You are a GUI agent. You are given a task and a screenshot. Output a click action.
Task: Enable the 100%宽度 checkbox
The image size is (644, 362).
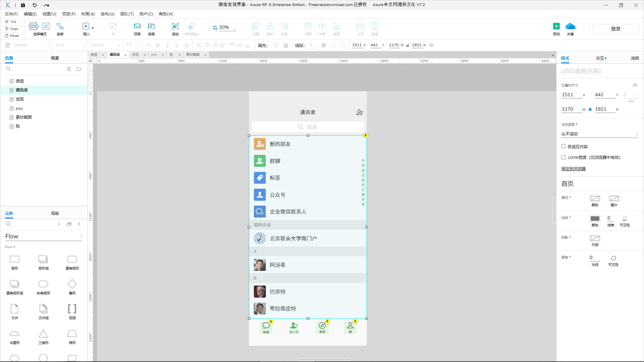(x=564, y=157)
